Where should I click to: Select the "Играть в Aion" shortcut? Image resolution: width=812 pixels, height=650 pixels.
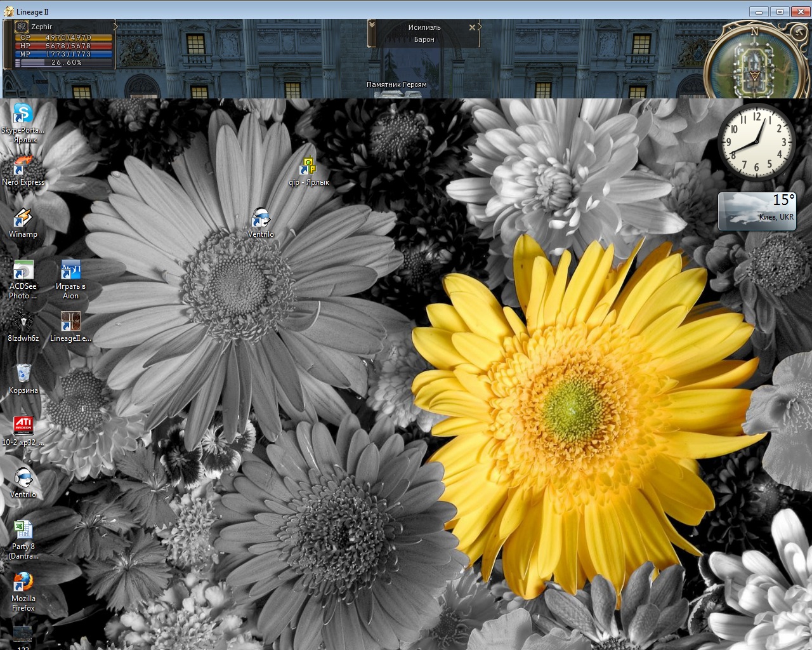click(x=70, y=279)
